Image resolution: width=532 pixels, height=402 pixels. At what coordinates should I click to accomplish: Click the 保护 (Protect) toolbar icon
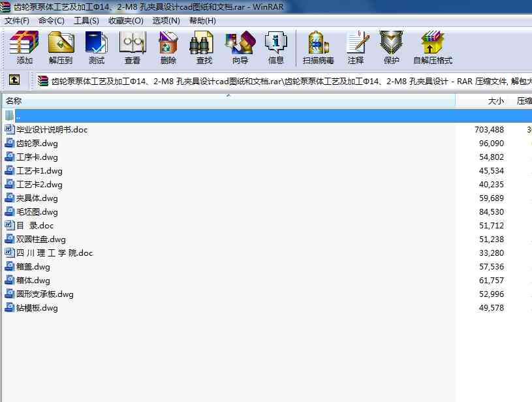391,47
